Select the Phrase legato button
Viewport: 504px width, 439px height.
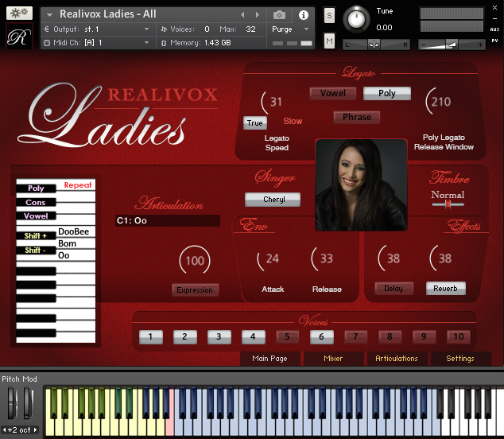[356, 117]
